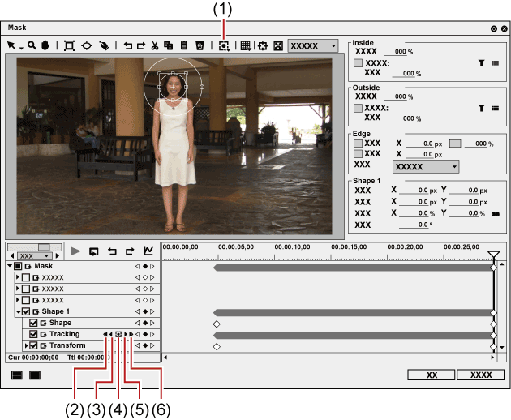
Task: Copy the selected shape
Action: click(168, 45)
